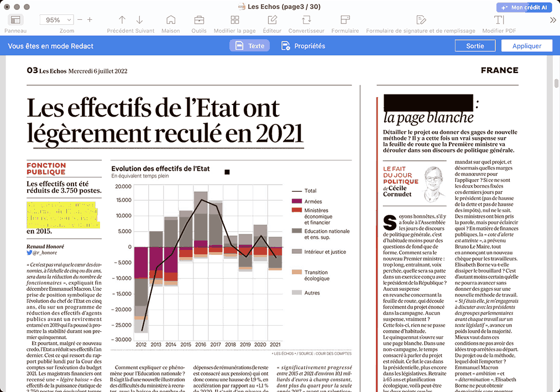Click the 'Ministères économique' red legend swatch
Screen dimensions: 560x392
[x=297, y=211]
